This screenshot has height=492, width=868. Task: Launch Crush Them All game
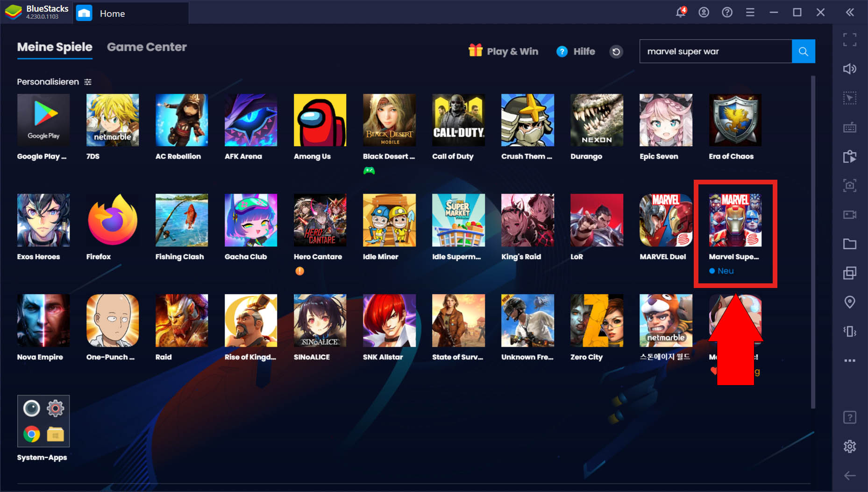(x=527, y=120)
